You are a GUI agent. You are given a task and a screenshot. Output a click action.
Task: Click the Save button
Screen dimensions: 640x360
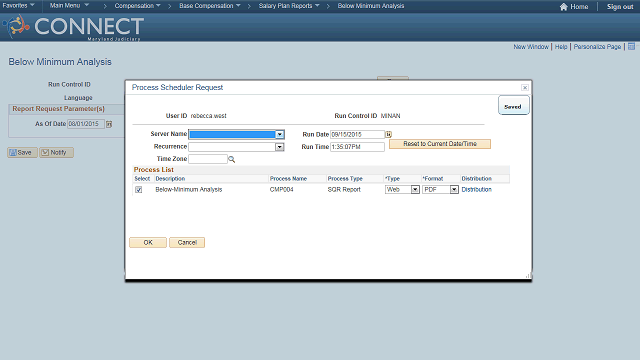[22, 153]
